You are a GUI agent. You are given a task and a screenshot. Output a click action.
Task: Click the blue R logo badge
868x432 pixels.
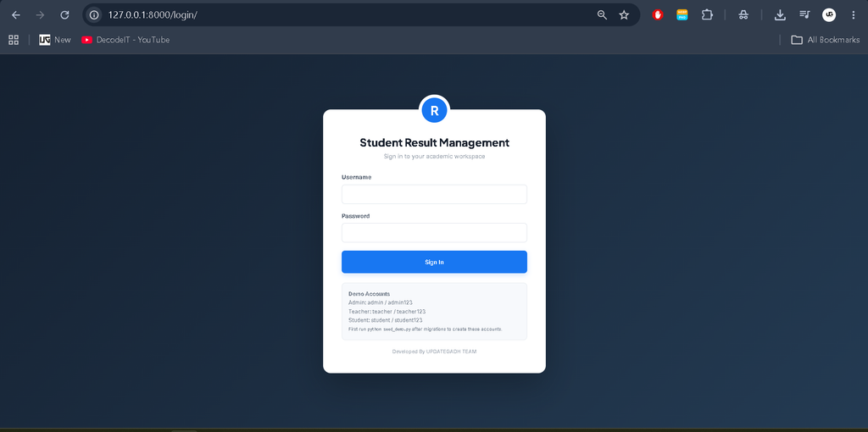click(x=435, y=110)
